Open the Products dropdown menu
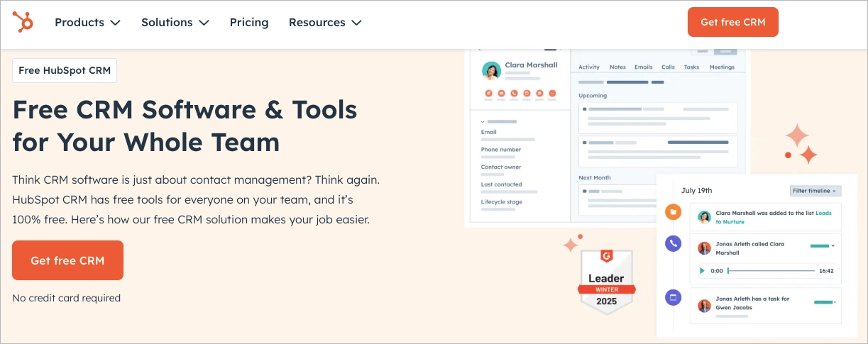The image size is (868, 344). click(88, 23)
